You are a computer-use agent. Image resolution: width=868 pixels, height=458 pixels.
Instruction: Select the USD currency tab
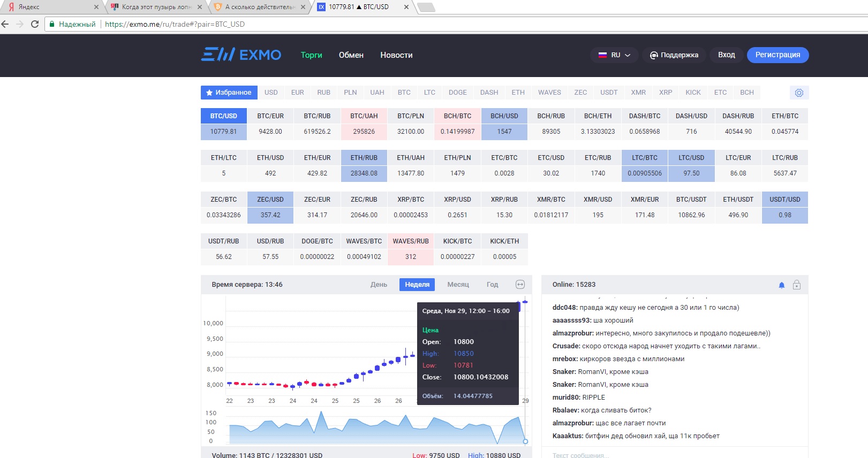pyautogui.click(x=271, y=93)
